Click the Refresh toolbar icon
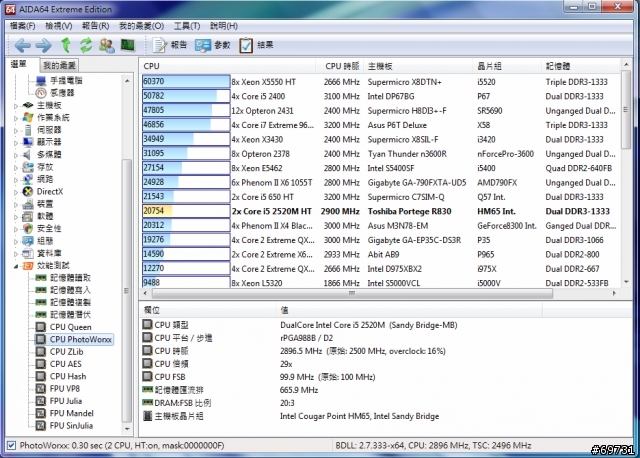Viewport: 640px width, 458px height. click(x=86, y=45)
